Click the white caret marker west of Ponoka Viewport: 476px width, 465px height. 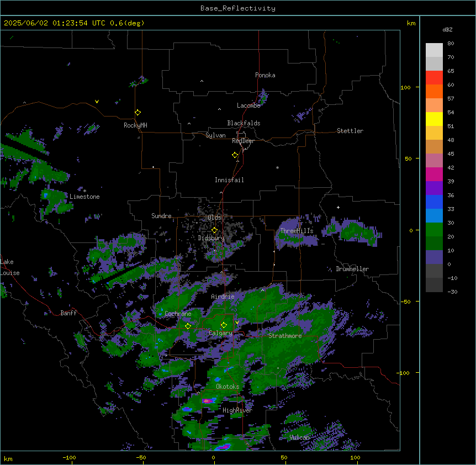click(x=202, y=81)
